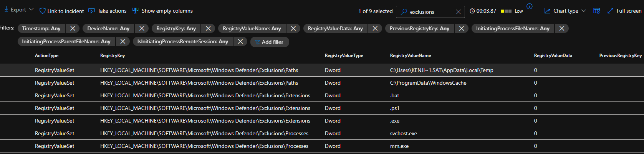The width and height of the screenshot is (644, 154).
Task: Open the RegistryKey: Any filter pill
Action: (x=176, y=28)
